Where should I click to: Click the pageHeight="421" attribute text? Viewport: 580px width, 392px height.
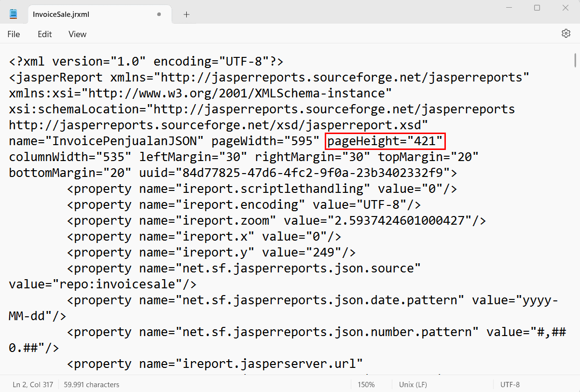(x=385, y=141)
